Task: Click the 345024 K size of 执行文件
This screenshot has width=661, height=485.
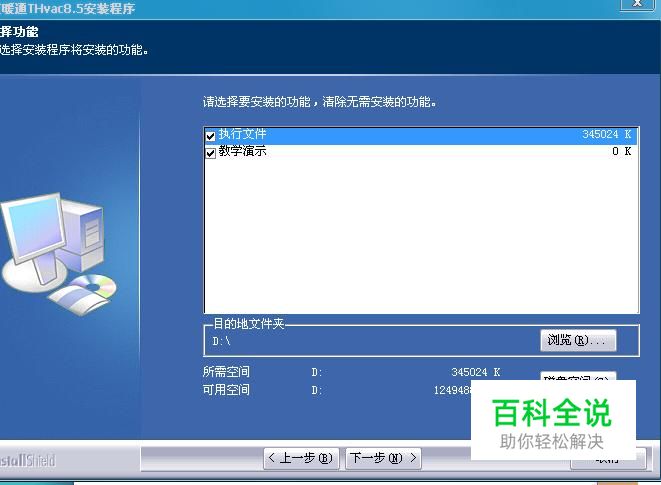Action: [x=607, y=135]
